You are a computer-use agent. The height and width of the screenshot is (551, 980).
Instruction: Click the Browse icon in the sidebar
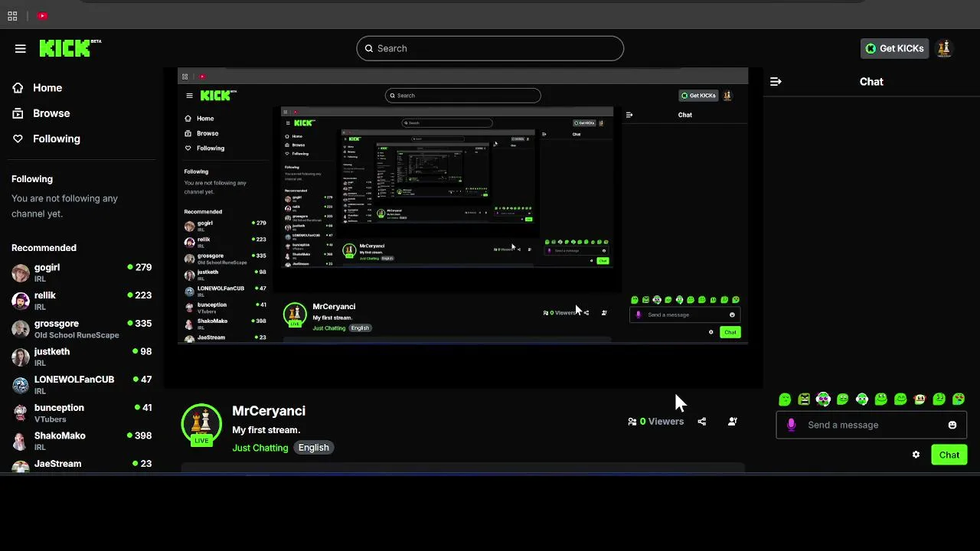18,113
